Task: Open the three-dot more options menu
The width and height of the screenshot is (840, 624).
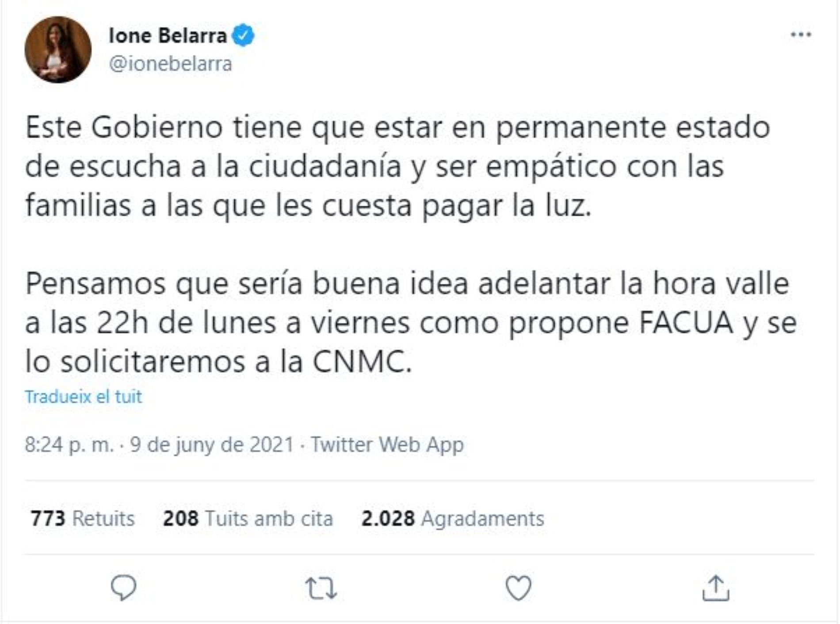Action: [801, 34]
